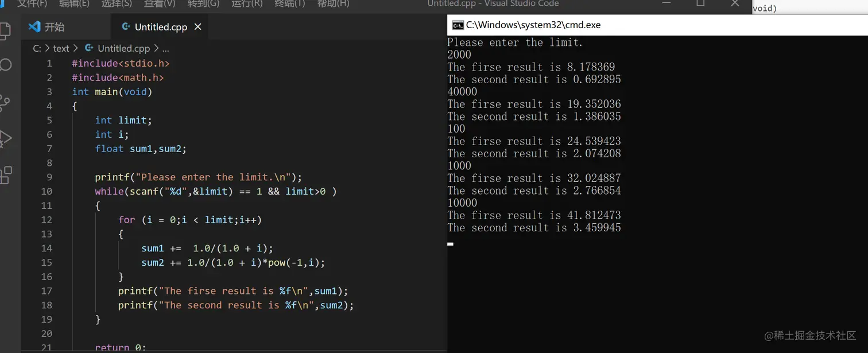The image size is (868, 353).
Task: Click the cmd.exe window title bar
Action: tap(657, 25)
